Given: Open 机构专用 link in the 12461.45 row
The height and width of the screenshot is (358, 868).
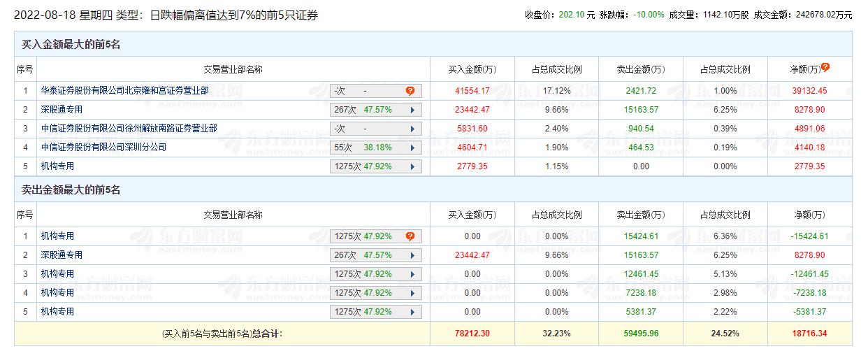Looking at the screenshot, I should pyautogui.click(x=57, y=274).
